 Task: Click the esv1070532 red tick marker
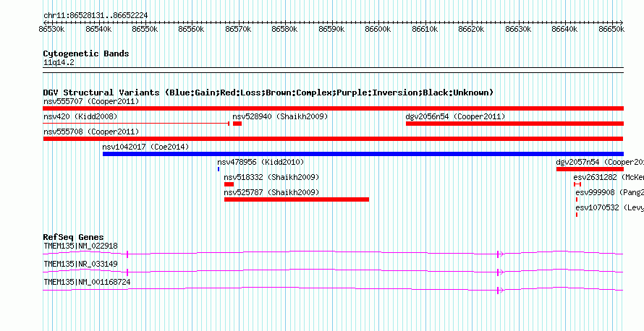[x=577, y=215]
